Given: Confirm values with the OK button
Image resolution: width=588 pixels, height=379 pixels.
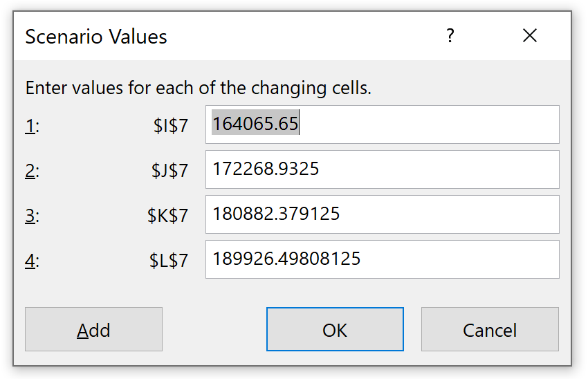Looking at the screenshot, I should coord(335,330).
